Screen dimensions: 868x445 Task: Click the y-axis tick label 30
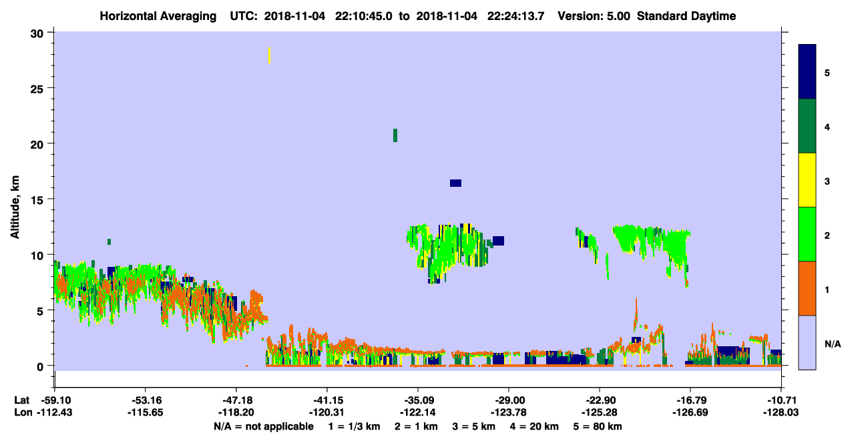tap(39, 33)
